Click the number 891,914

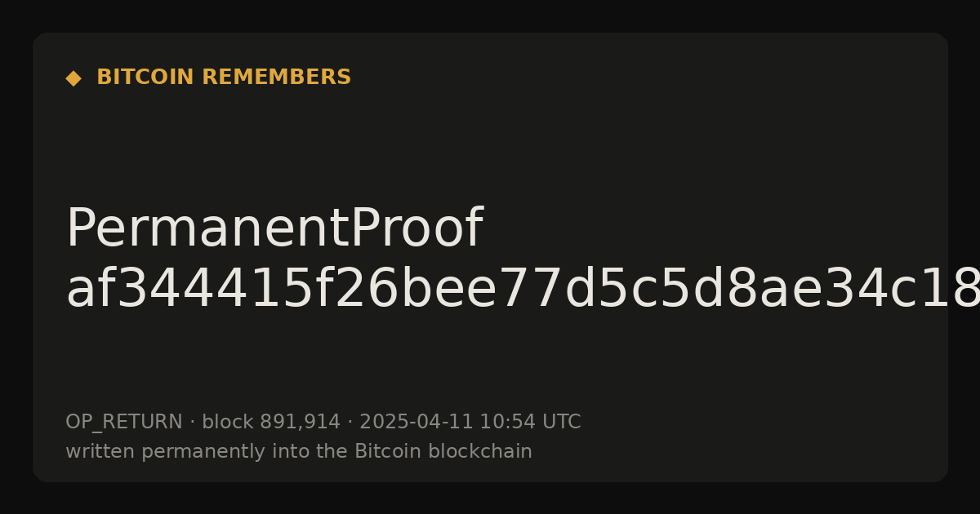[x=300, y=423]
